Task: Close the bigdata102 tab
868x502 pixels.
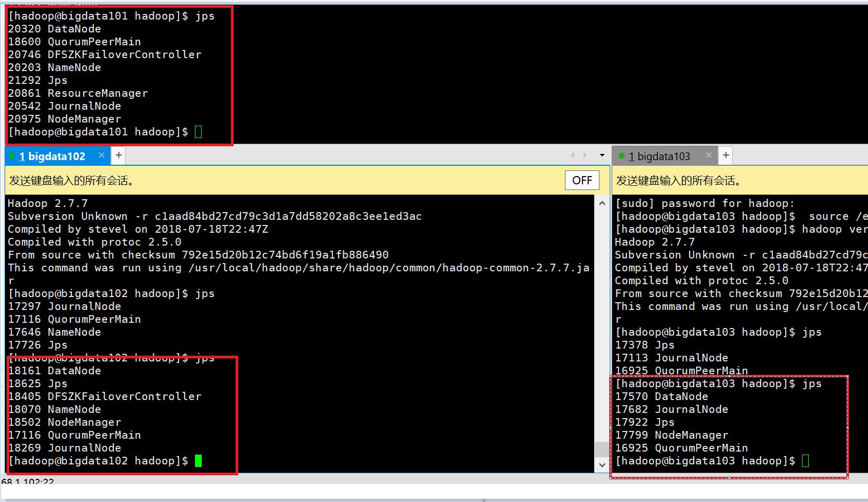Action: coord(101,155)
